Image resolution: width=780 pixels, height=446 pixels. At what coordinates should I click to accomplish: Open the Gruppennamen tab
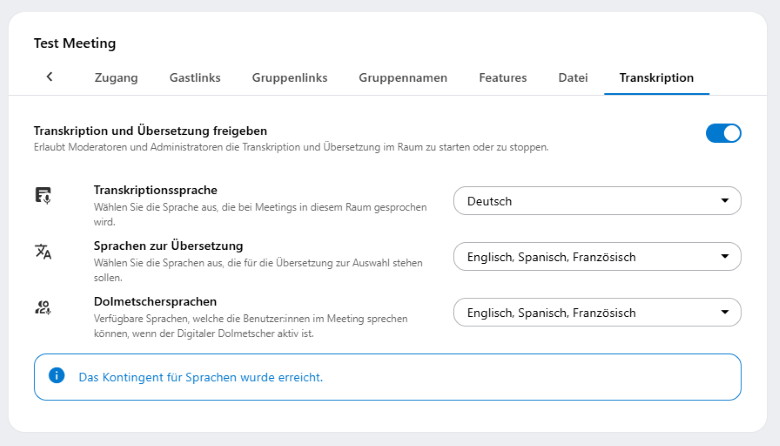coord(403,78)
